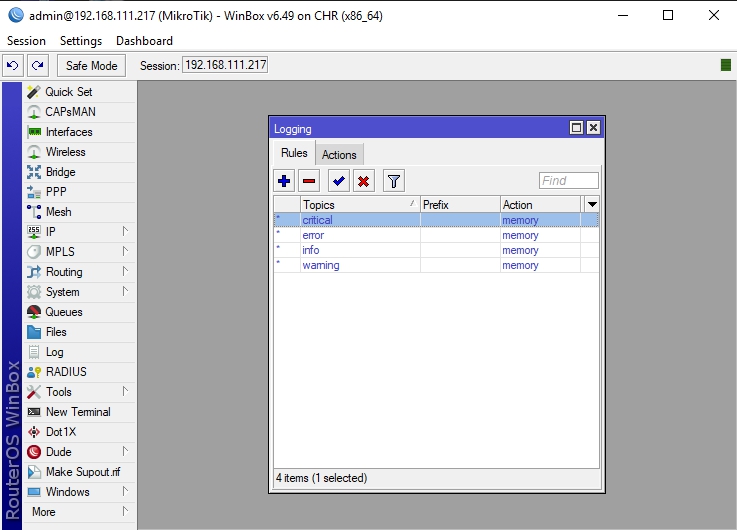Click the '4 items (1 selected)' status text
This screenshot has height=530, width=737.
[321, 478]
